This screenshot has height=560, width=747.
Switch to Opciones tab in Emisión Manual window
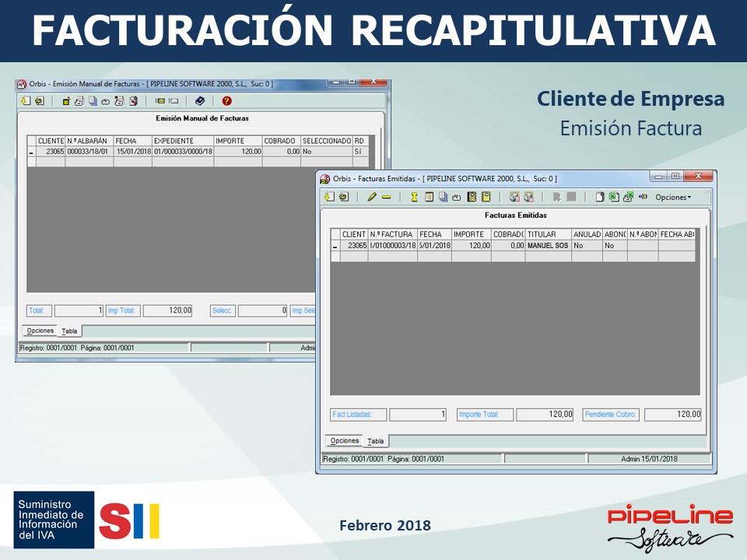(40, 331)
